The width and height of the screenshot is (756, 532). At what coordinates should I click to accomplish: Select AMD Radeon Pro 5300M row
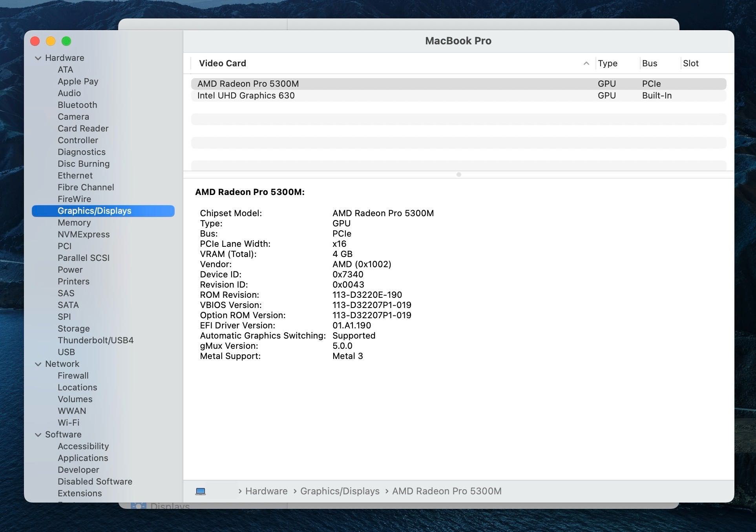pos(458,84)
